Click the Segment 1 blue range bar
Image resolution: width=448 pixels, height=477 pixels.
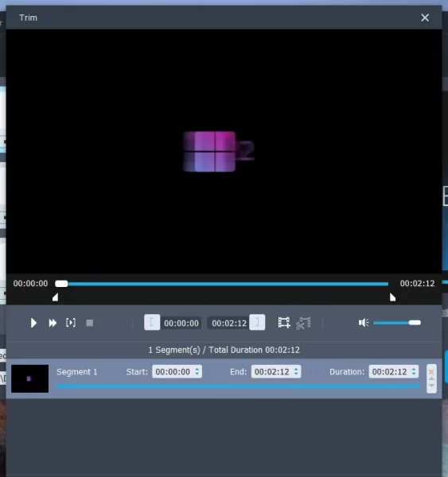238,386
